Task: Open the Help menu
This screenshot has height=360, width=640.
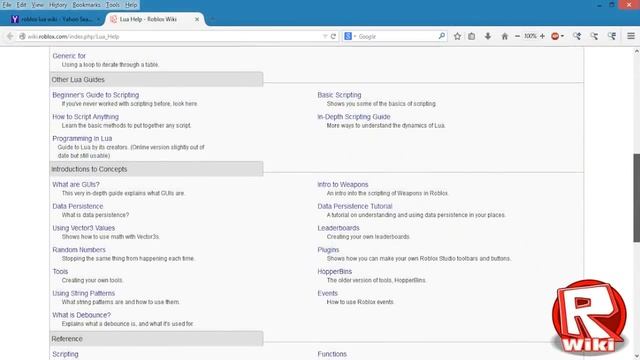Action: click(131, 5)
